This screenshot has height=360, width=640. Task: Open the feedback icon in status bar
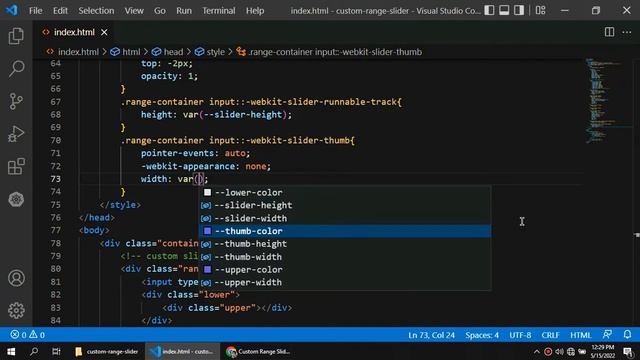tap(607, 335)
